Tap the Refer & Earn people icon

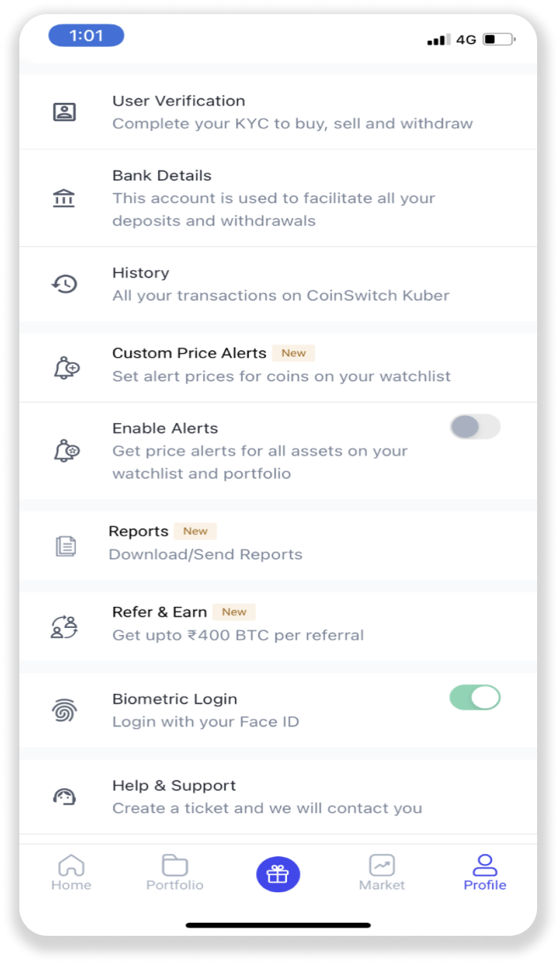click(65, 627)
